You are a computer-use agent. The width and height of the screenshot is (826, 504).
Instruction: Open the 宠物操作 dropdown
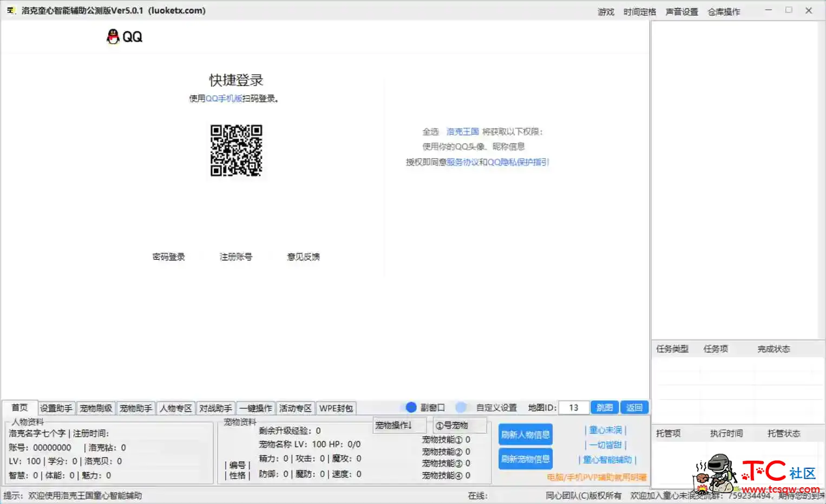(x=399, y=425)
